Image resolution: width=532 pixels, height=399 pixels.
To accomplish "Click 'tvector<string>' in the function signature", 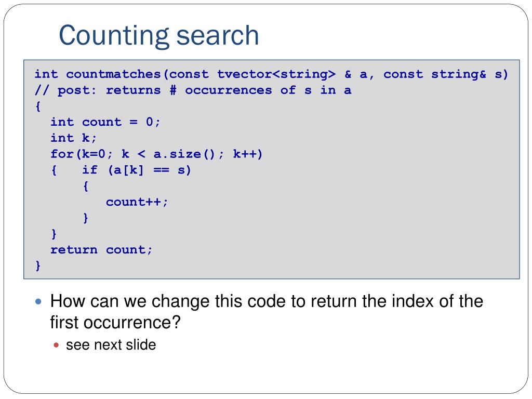I will tap(276, 74).
